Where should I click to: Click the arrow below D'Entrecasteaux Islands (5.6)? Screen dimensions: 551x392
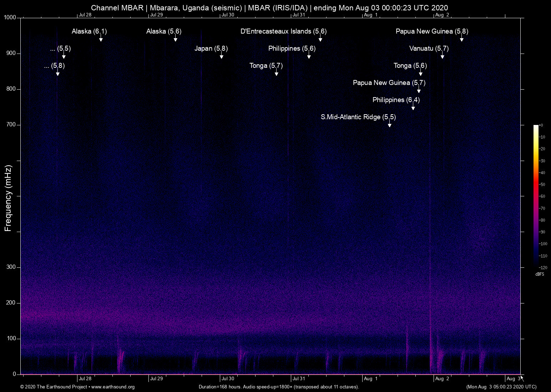coord(320,39)
